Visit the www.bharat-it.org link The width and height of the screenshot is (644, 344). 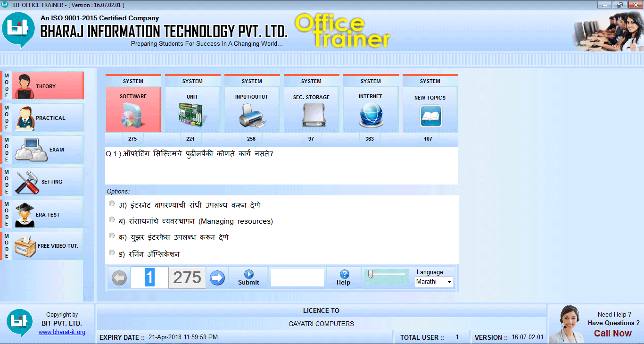(x=62, y=332)
